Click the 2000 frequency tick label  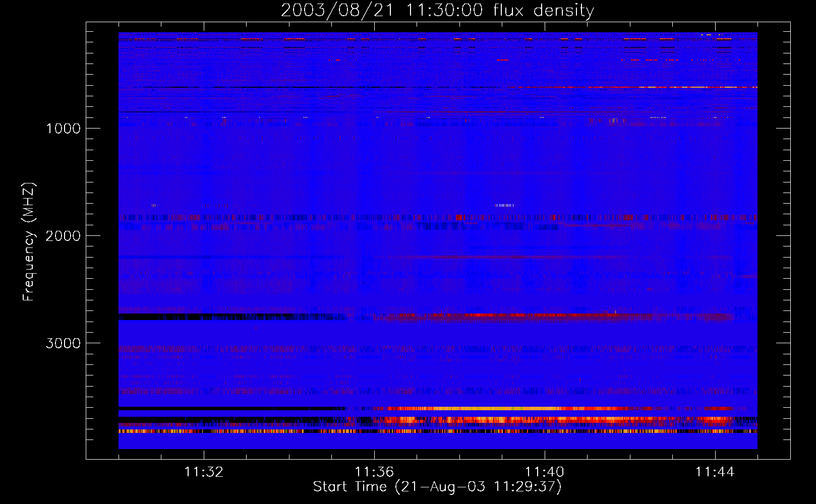click(x=63, y=236)
